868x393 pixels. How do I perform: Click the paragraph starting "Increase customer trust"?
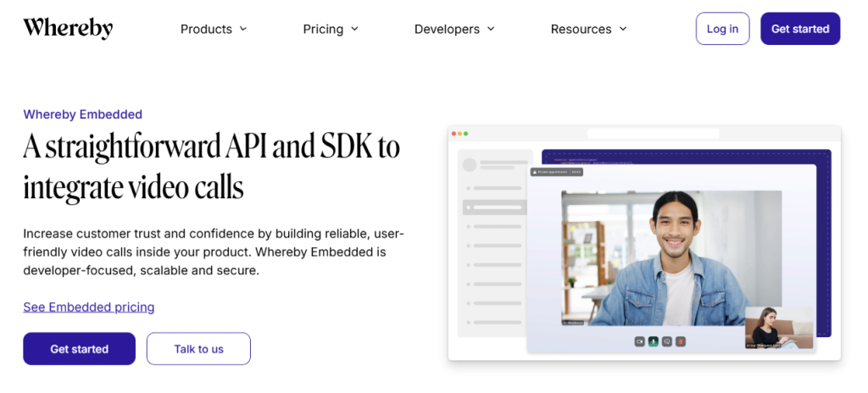(x=214, y=252)
